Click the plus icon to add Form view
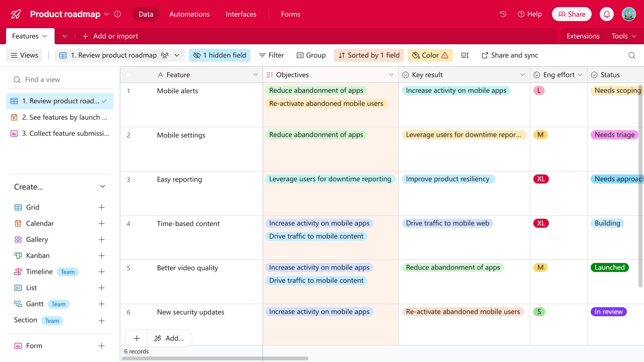 click(x=102, y=346)
